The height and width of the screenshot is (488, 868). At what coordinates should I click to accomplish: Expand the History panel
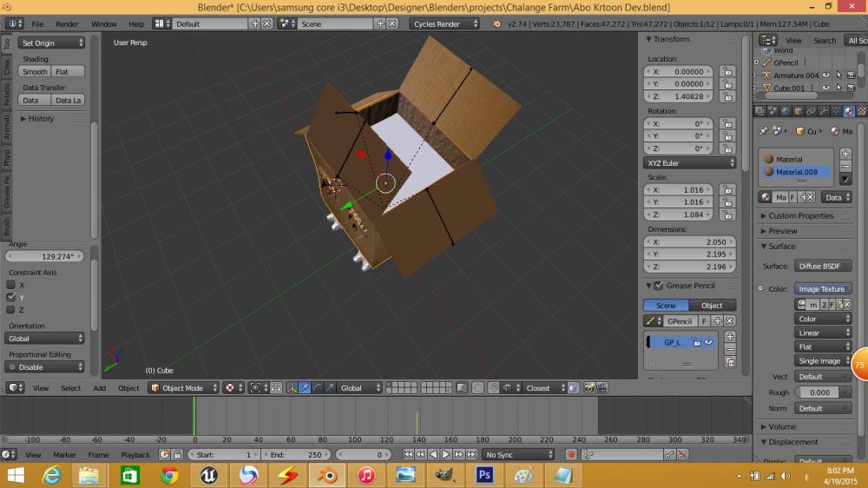(x=38, y=119)
